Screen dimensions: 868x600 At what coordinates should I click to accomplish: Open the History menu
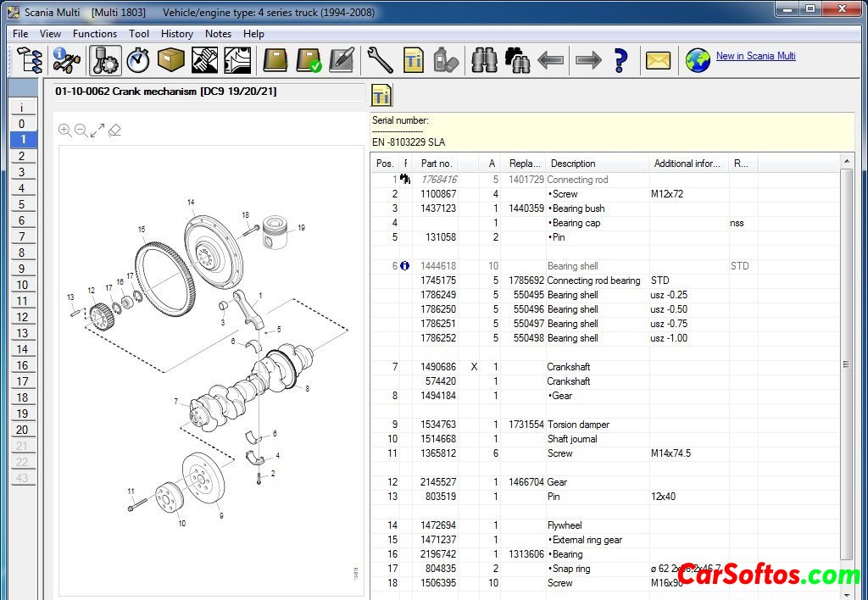pos(176,34)
